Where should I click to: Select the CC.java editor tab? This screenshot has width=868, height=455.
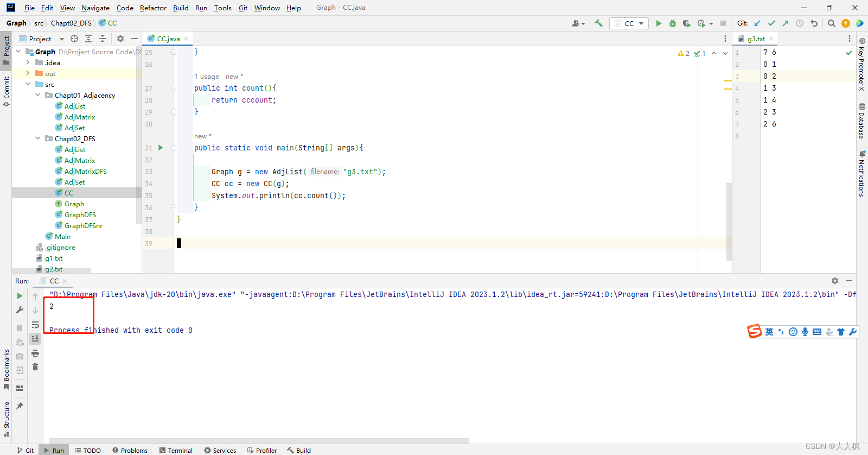tap(168, 39)
